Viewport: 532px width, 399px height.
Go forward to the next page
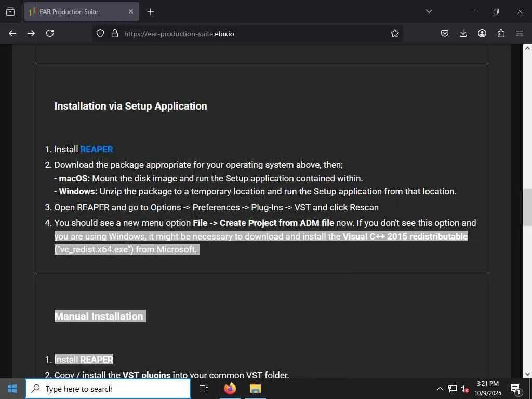coord(31,33)
